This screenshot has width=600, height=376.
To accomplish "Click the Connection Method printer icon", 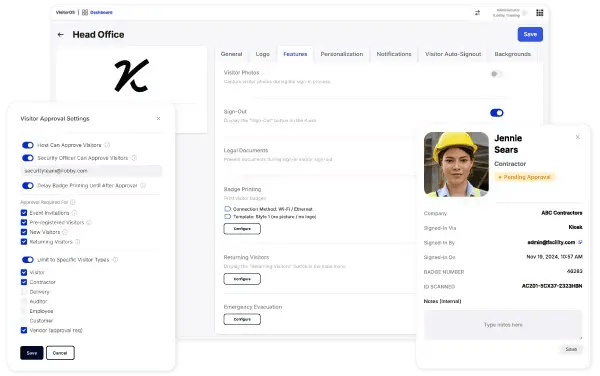I will click(x=227, y=209).
